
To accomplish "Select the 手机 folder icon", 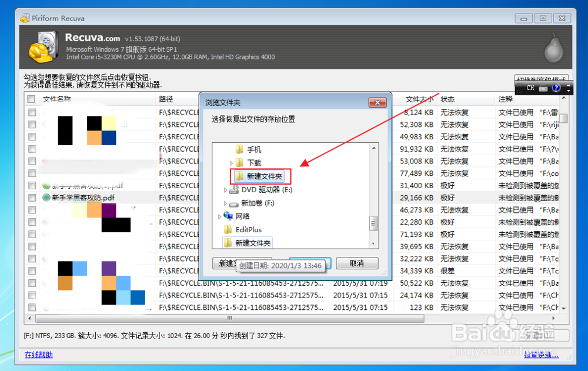I will point(239,150).
